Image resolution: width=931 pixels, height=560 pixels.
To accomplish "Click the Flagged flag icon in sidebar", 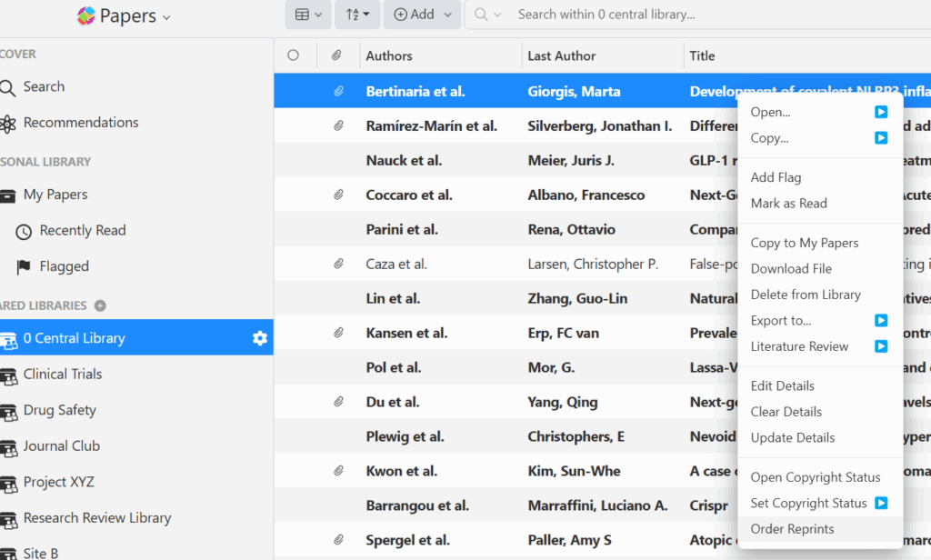I will click(x=24, y=266).
